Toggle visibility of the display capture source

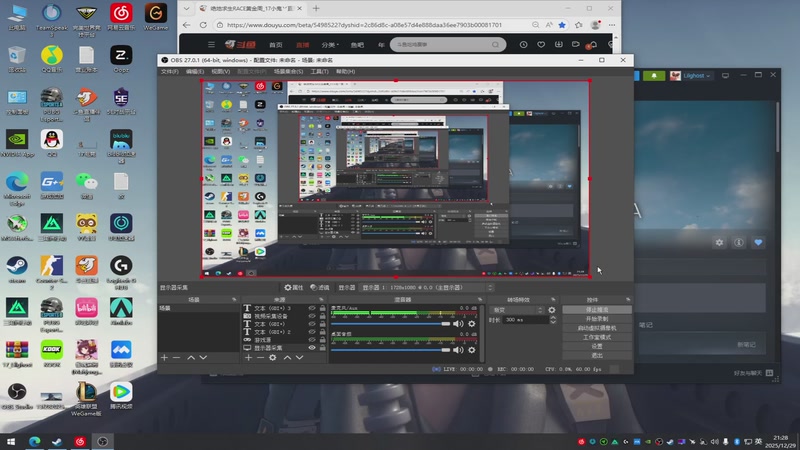(x=312, y=348)
